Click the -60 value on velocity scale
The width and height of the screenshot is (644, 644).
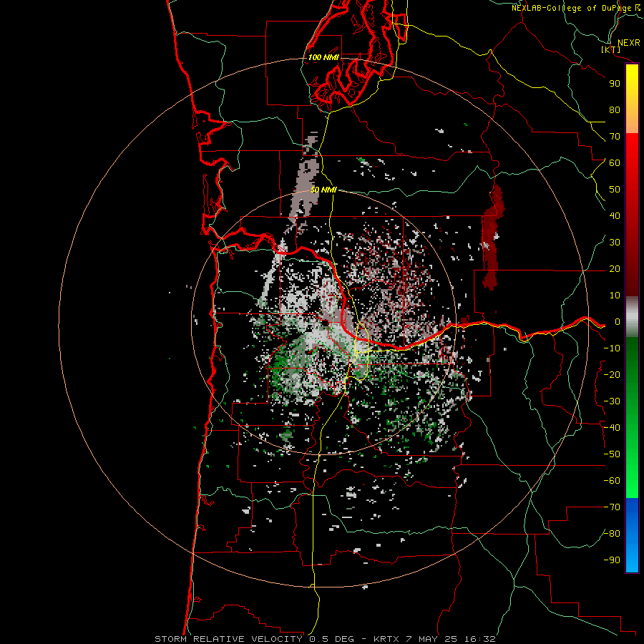[612, 481]
